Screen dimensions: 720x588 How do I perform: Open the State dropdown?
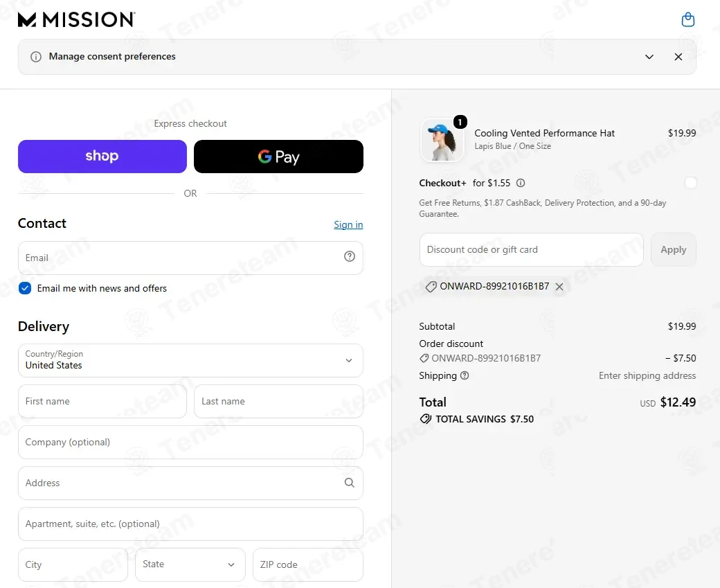(190, 564)
